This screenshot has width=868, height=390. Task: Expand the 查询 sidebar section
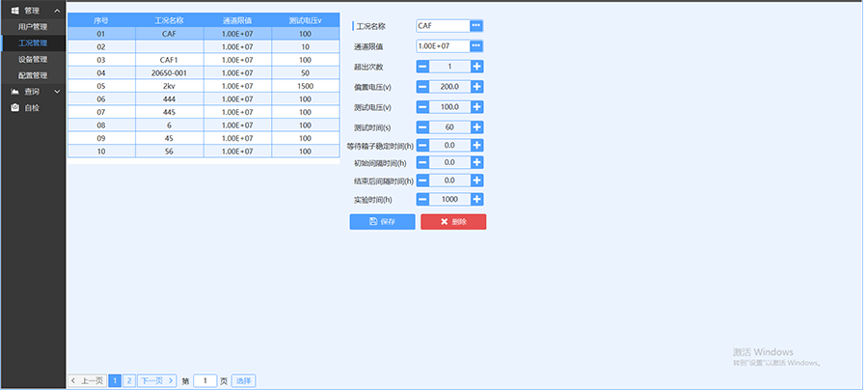coord(57,92)
